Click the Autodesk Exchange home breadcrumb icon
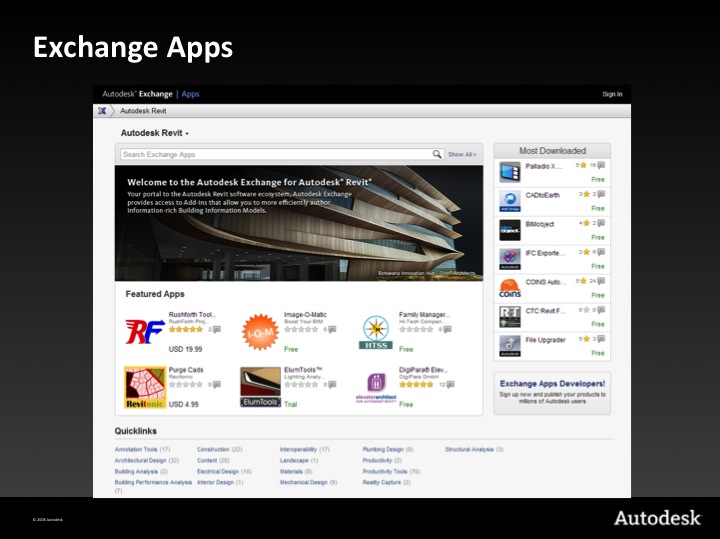Screen dimensions: 720x539 tap(102, 111)
